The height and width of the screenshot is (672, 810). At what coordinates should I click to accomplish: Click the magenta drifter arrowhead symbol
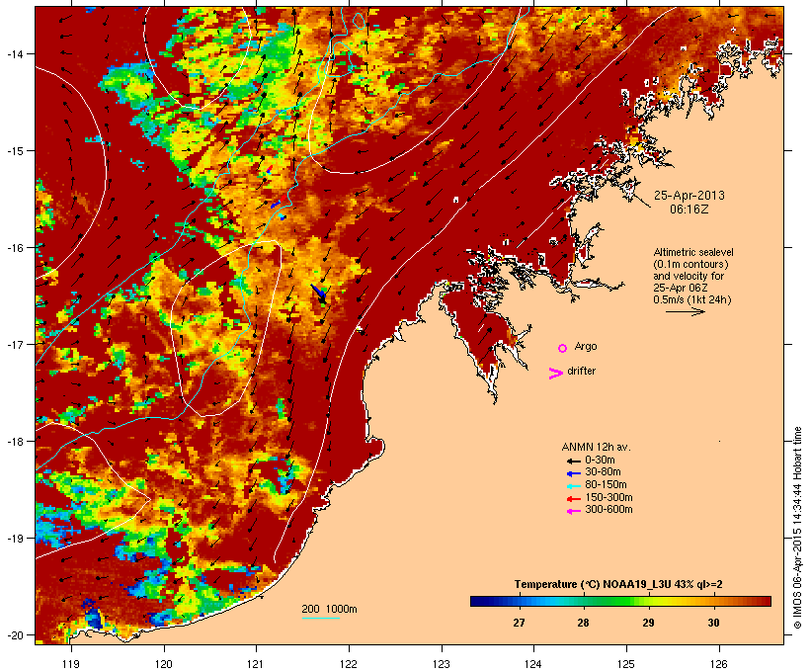pyautogui.click(x=556, y=374)
